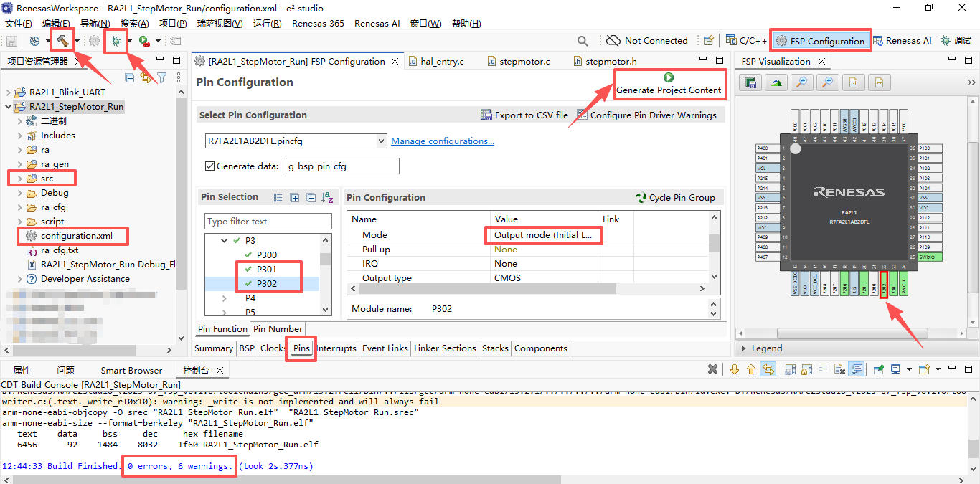
Task: Click the up arrow previous-error console icon
Action: click(x=751, y=369)
